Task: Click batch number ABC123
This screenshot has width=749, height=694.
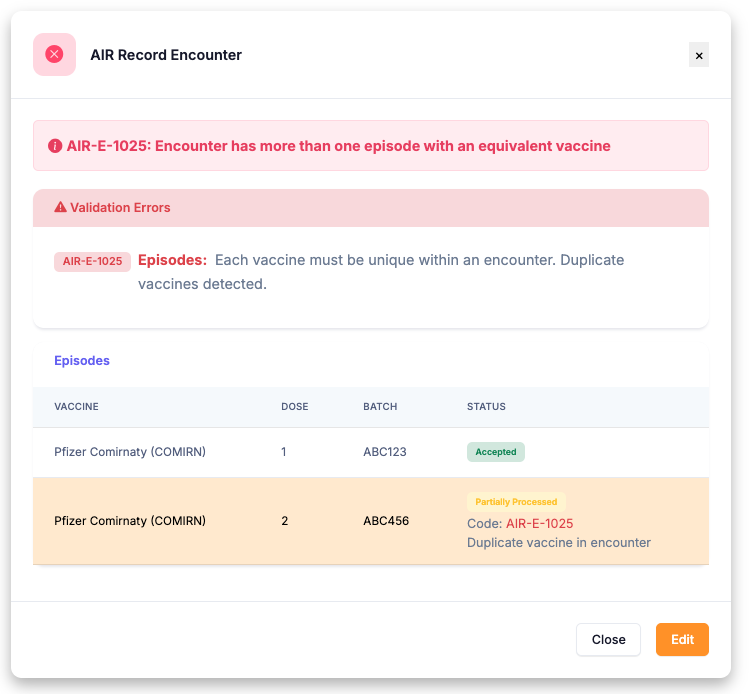Action: tap(385, 452)
